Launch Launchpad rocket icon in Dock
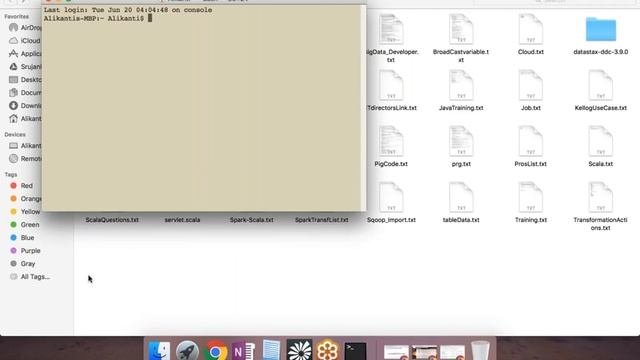Image resolution: width=640 pixels, height=360 pixels. point(187,351)
